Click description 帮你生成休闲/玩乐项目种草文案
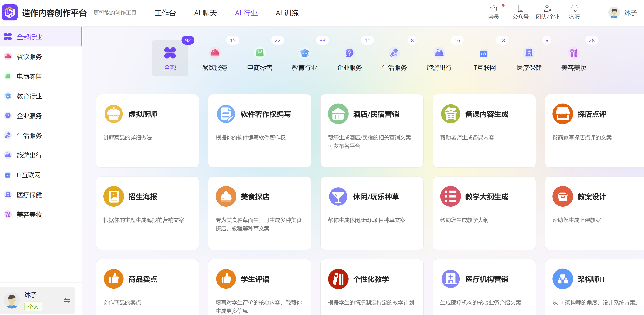This screenshot has width=644, height=315. 367,220
